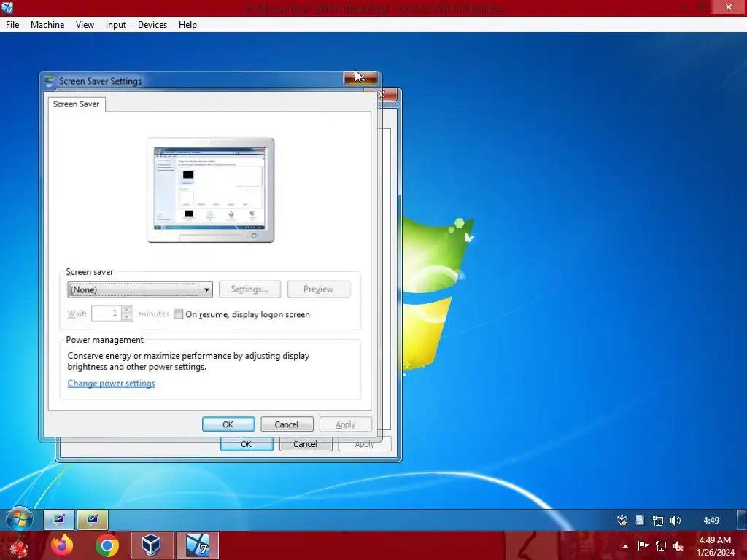This screenshot has width=747, height=560.
Task: Select the Screen Saver tab
Action: tap(76, 104)
